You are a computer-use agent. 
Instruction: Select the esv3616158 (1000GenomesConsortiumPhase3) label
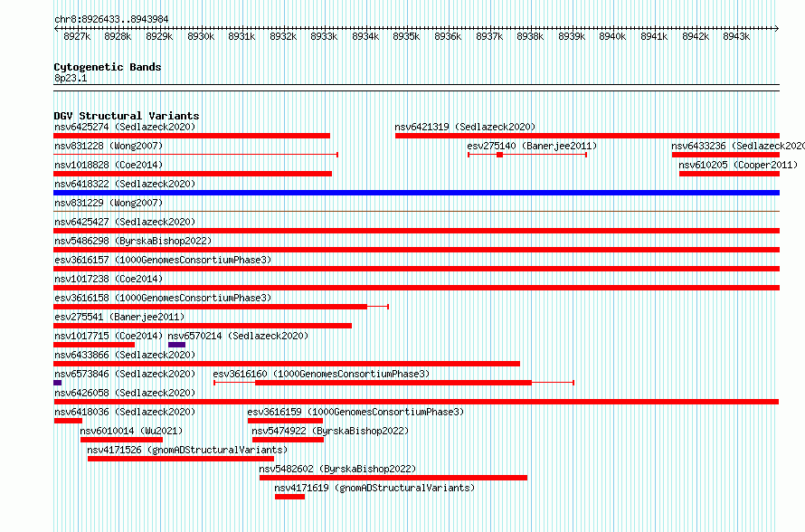163,298
